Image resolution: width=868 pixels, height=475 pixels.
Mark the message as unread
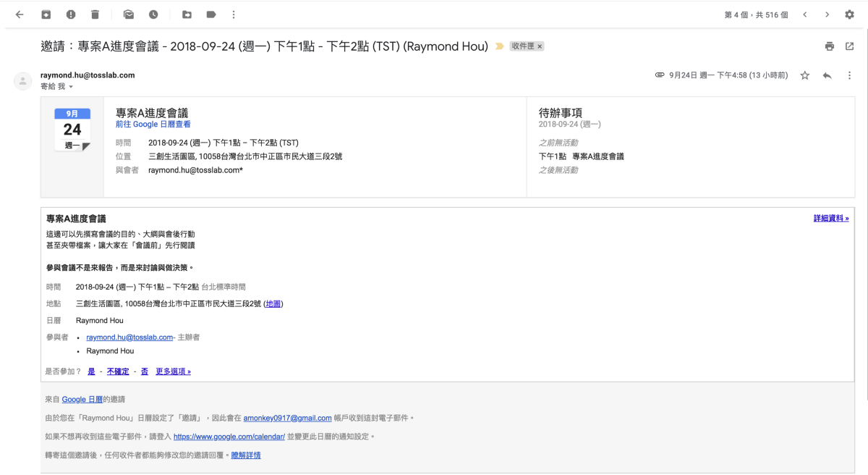click(x=129, y=14)
